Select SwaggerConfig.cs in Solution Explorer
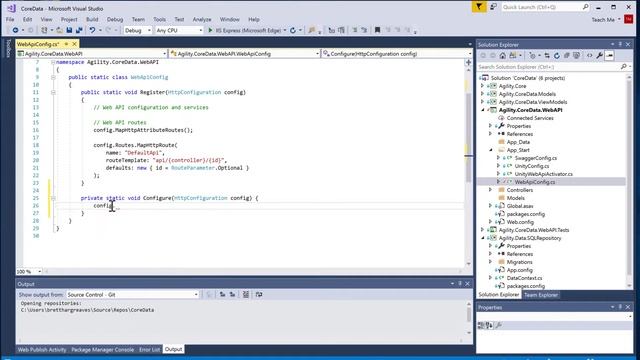This screenshot has width=640, height=360. click(x=536, y=158)
